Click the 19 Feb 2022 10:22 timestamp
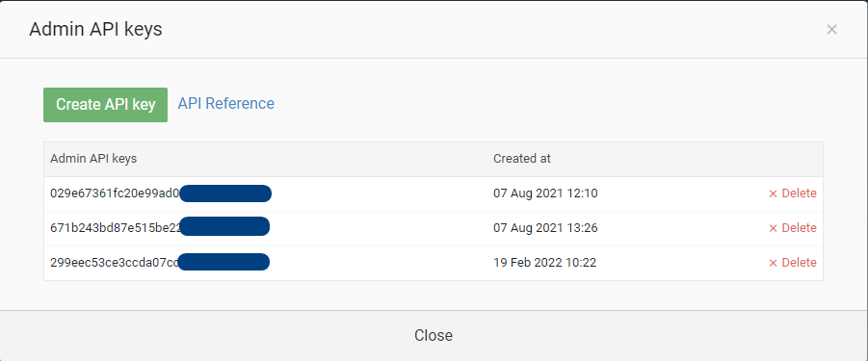 544,263
